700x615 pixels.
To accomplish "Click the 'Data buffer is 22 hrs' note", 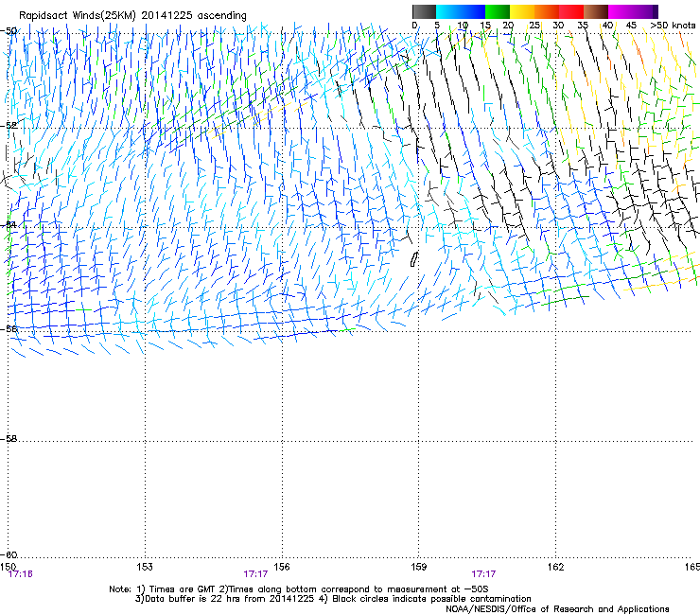I will coord(193,599).
